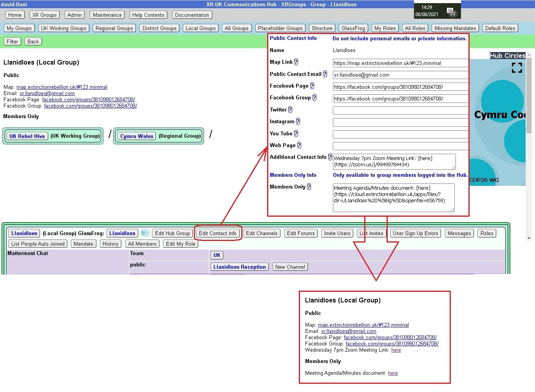Open help icon beside Facebook Group label

[314, 97]
